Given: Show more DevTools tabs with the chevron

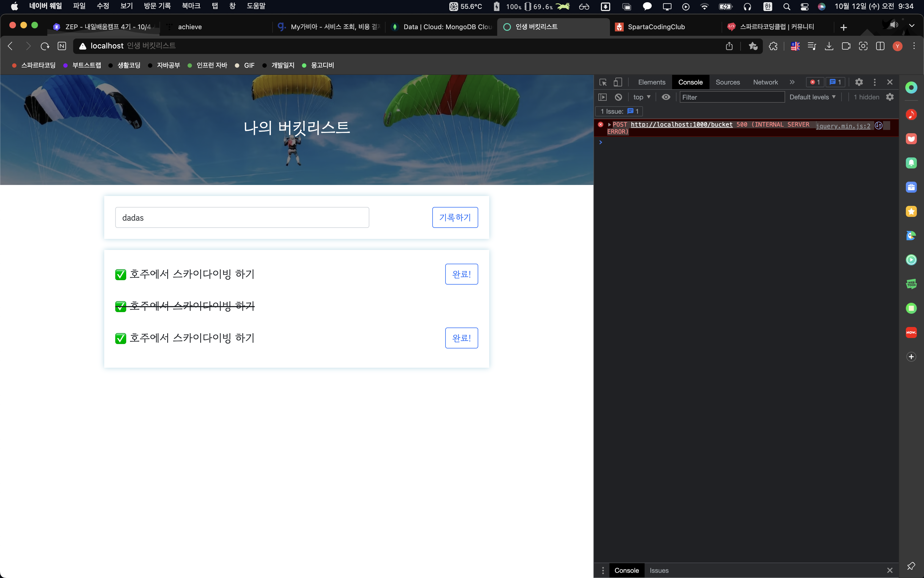Looking at the screenshot, I should click(x=792, y=82).
